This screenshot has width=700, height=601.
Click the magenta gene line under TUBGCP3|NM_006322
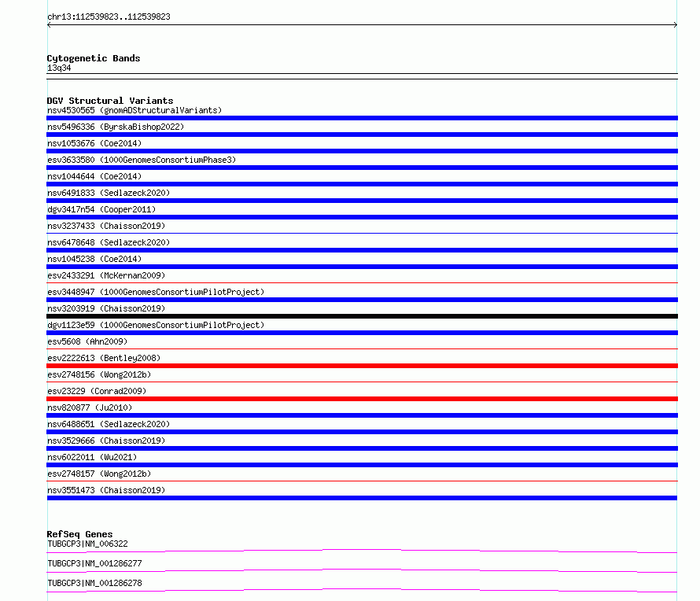362,551
